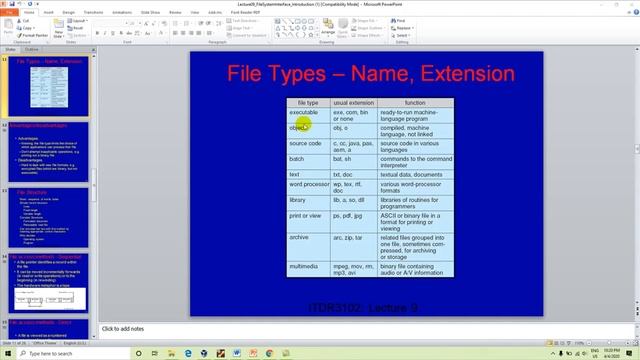Open the Change Case dropdown

coord(148,33)
